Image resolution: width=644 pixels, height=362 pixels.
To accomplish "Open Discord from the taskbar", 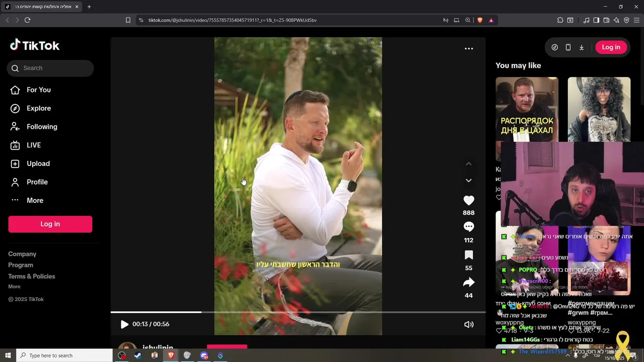I will pos(204,355).
